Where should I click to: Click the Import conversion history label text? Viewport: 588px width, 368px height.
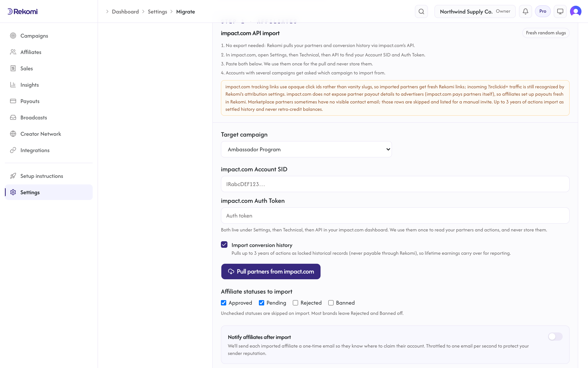coord(262,245)
